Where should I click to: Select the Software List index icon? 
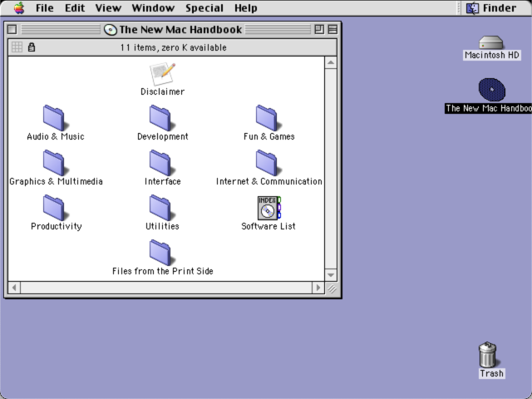269,208
